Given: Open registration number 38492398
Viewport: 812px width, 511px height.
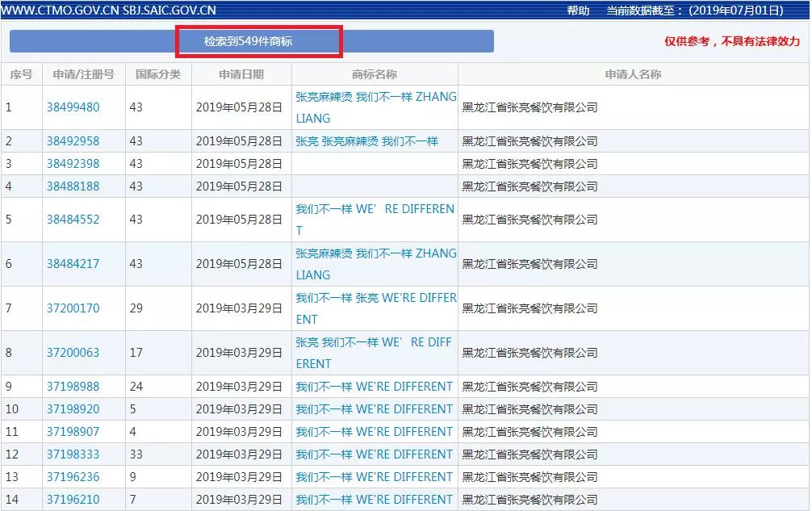Looking at the screenshot, I should pos(73,164).
